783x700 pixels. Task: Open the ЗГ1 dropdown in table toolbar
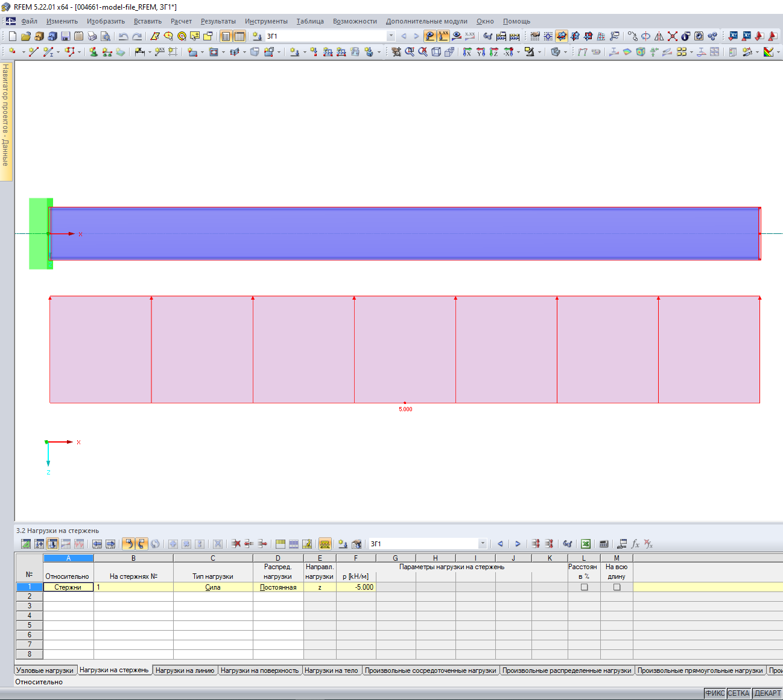pos(482,544)
